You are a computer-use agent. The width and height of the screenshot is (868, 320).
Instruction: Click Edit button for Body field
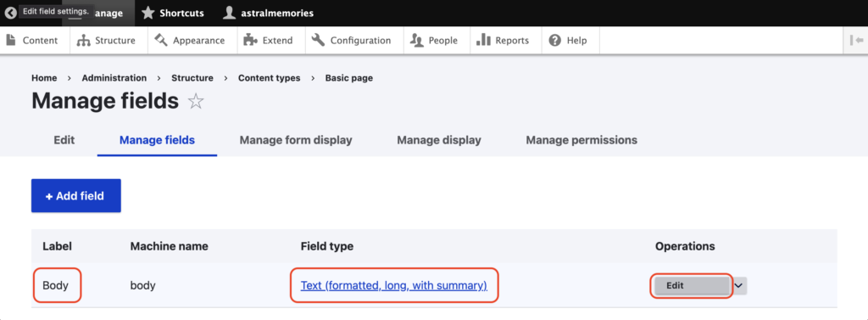click(x=692, y=285)
